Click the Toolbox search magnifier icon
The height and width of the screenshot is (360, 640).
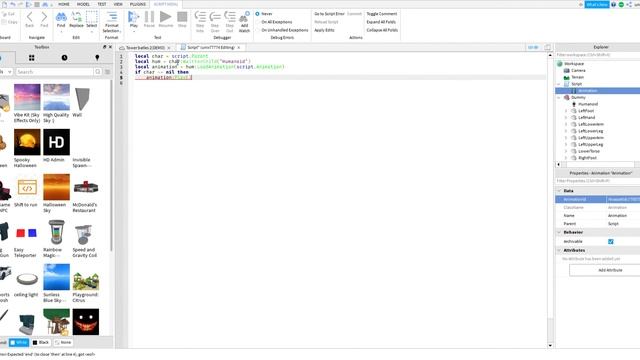click(x=98, y=72)
